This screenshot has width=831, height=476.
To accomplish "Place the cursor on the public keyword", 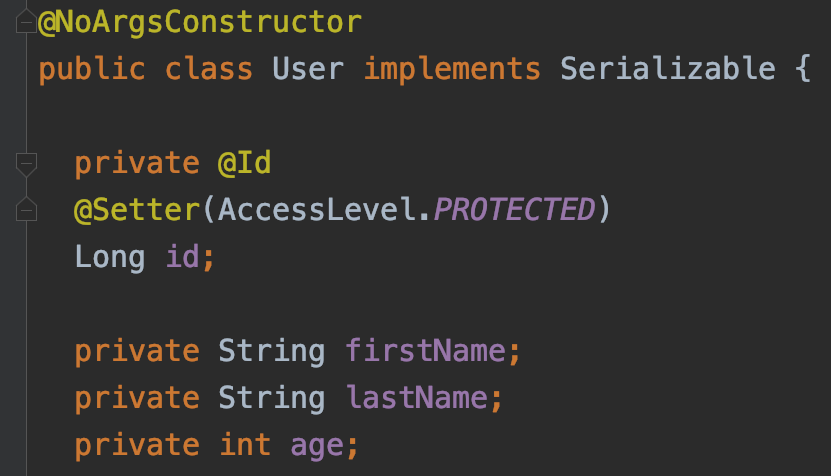I will tap(92, 69).
